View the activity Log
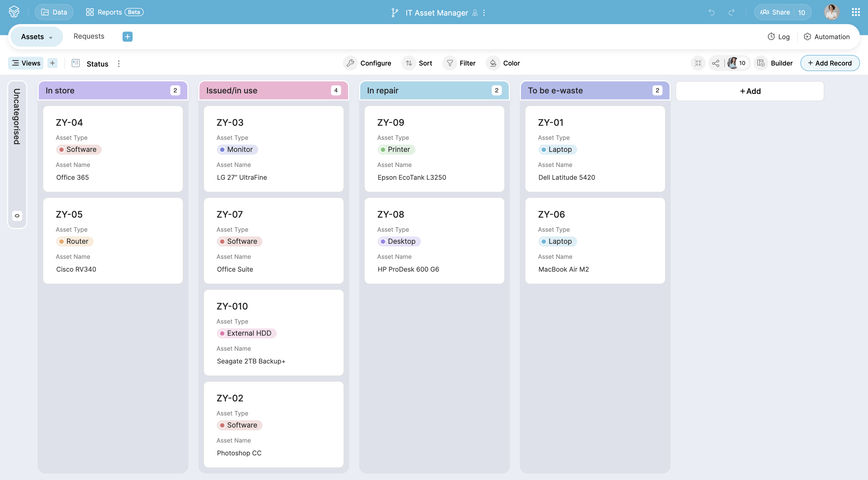868x480 pixels. pos(779,37)
